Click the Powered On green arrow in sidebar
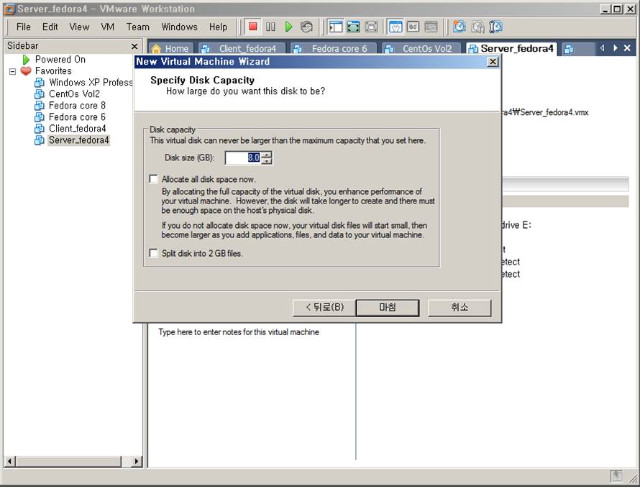This screenshot has width=640, height=487. [x=27, y=60]
